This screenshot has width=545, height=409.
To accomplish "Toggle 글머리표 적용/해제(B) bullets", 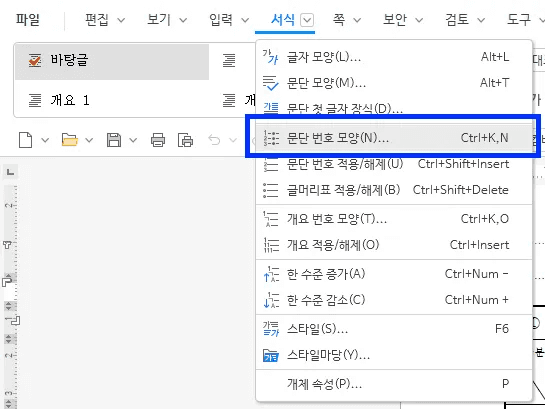I will coord(394,190).
